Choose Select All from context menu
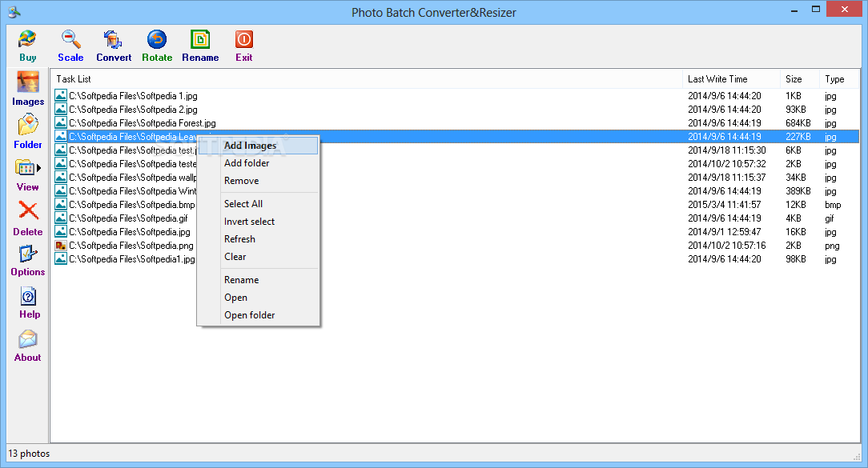This screenshot has width=868, height=468. pos(258,204)
